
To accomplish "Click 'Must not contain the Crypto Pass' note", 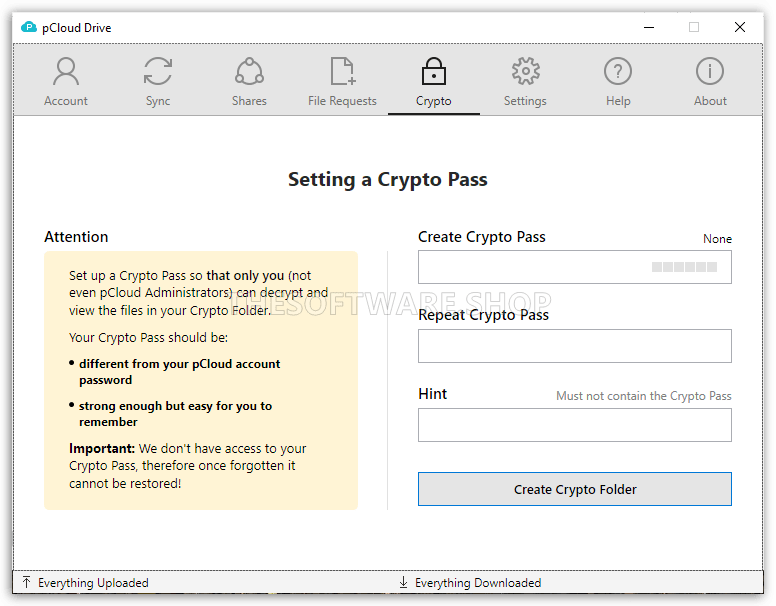I will [643, 396].
